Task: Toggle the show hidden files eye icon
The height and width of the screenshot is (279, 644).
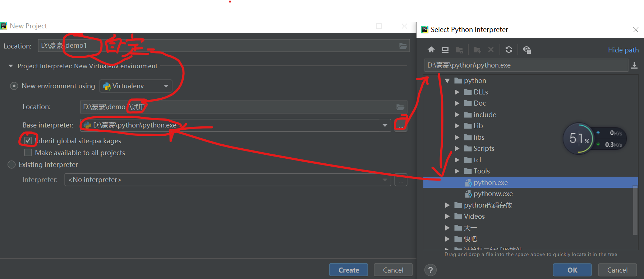Action: pos(527,50)
